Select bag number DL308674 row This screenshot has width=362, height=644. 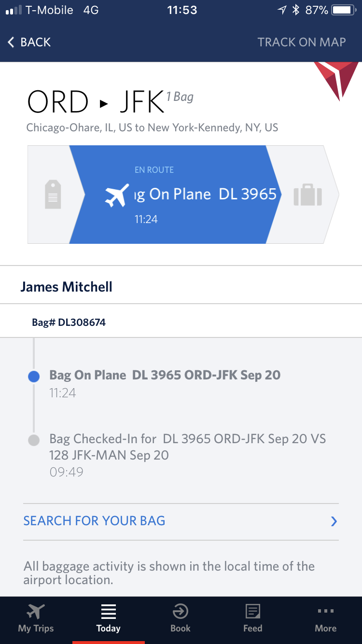[x=181, y=322]
